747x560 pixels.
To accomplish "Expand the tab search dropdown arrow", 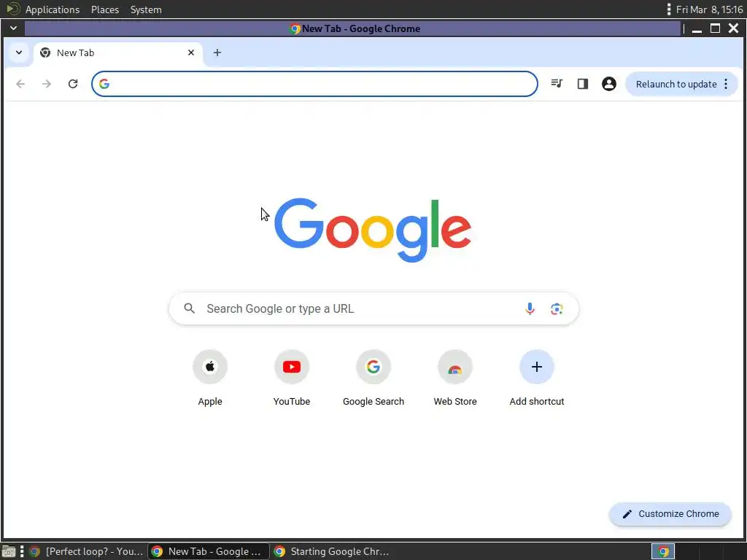I will (19, 52).
